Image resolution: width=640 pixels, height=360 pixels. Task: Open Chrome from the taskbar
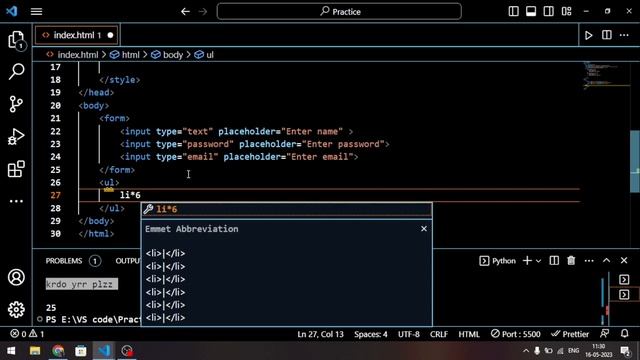click(x=58, y=351)
